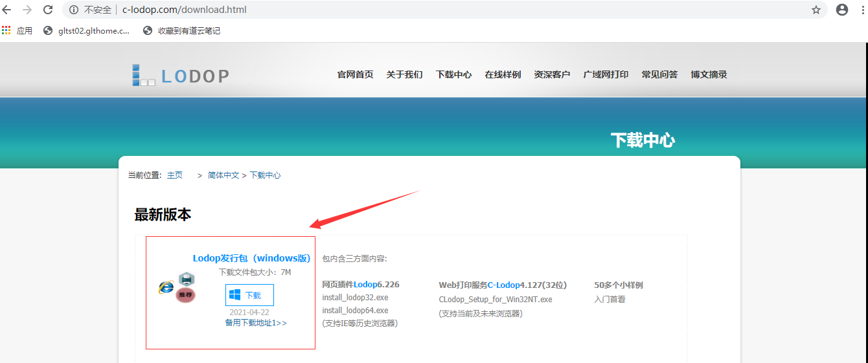
Task: Bookmark this page with star icon
Action: [816, 10]
